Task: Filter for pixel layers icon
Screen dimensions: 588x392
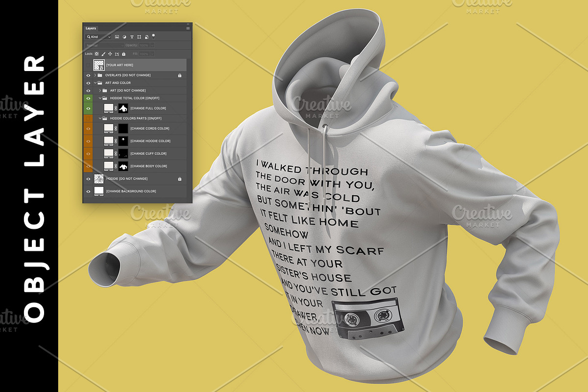Action: 117,37
